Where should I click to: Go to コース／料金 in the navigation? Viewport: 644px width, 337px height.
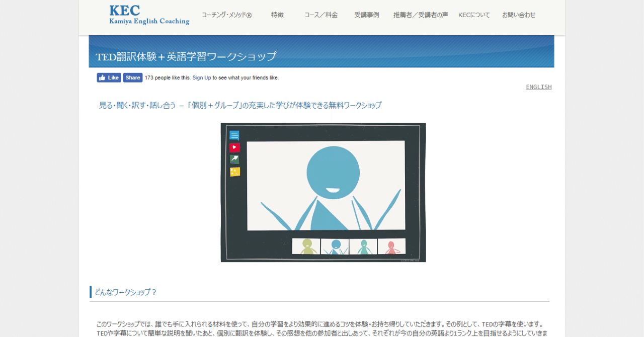click(321, 15)
